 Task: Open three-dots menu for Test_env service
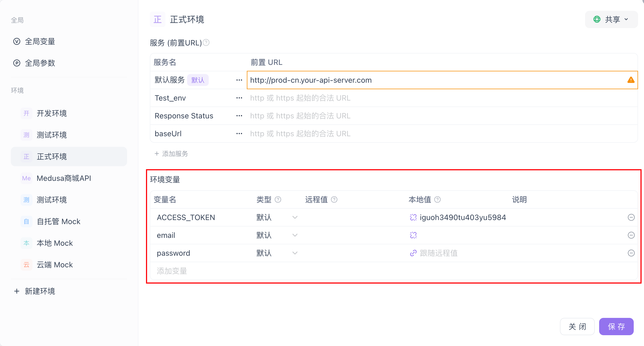[x=239, y=98]
